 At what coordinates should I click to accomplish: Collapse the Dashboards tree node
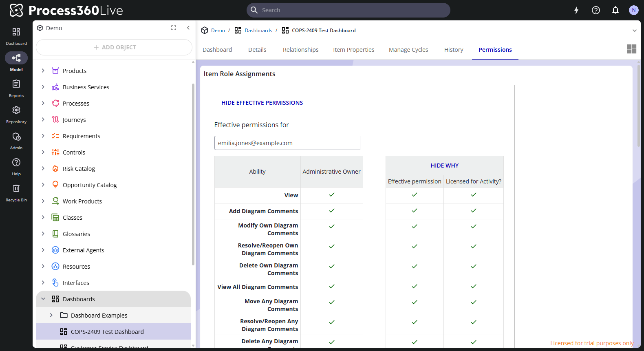coord(43,299)
